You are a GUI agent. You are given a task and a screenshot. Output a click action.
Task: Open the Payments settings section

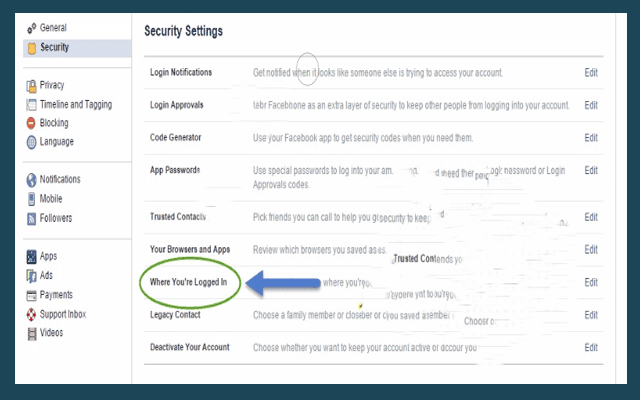tap(56, 295)
